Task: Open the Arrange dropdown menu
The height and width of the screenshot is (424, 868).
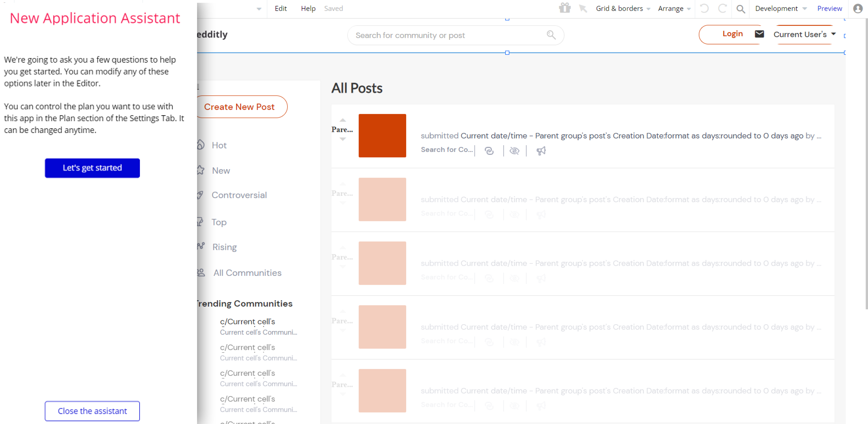Action: 674,8
